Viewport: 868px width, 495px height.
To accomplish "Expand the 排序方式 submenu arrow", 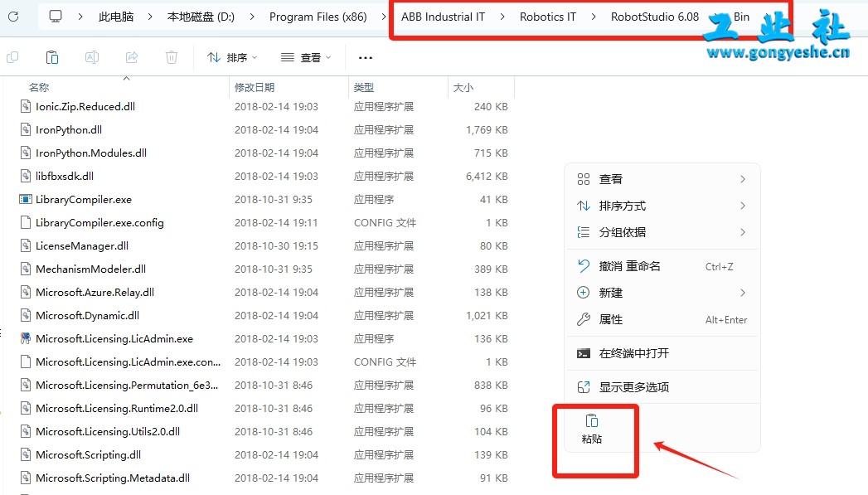I will point(743,206).
